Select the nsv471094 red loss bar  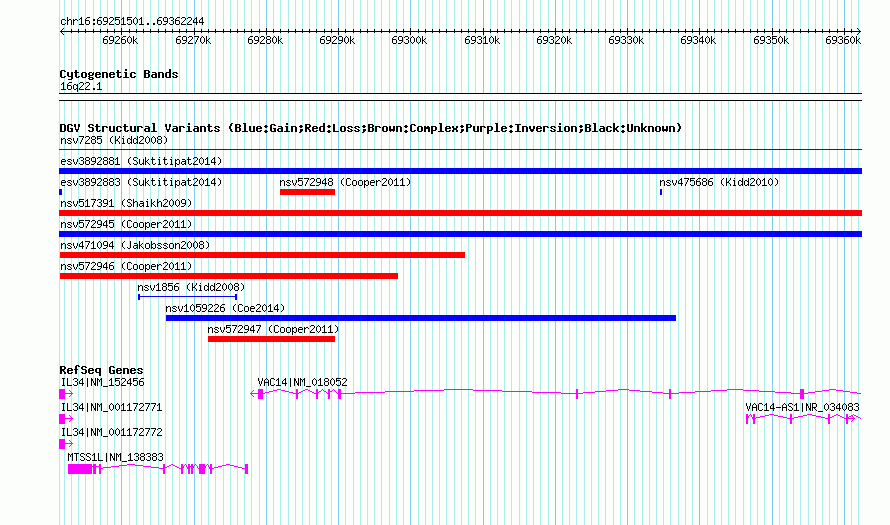pos(262,255)
